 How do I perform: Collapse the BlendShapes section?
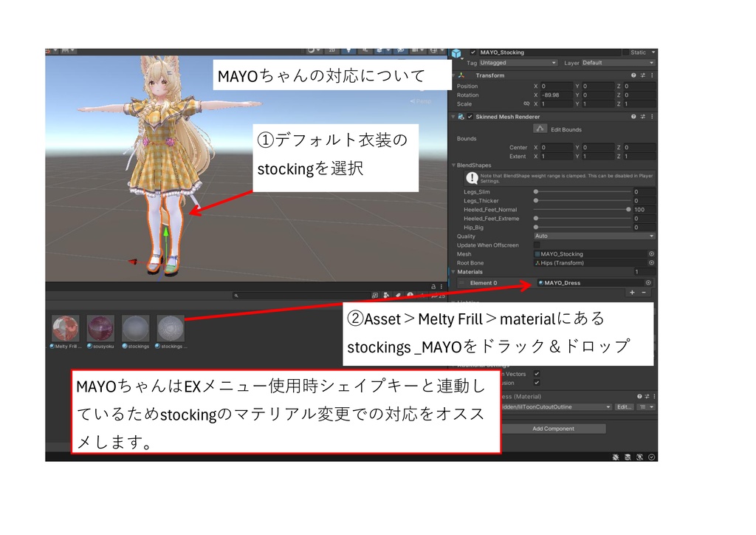453,166
